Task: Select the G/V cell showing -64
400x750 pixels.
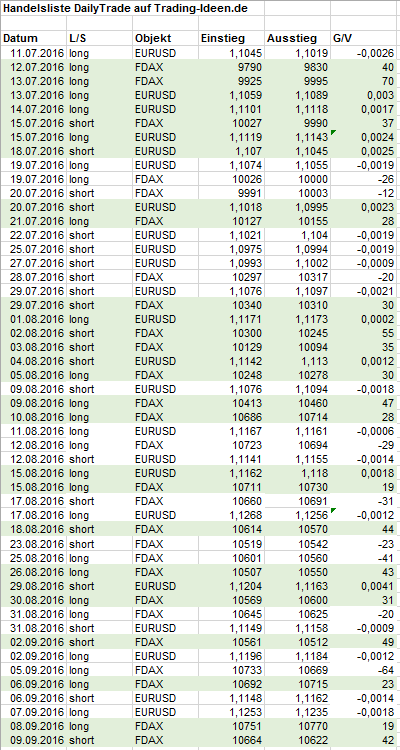Action: click(x=365, y=670)
